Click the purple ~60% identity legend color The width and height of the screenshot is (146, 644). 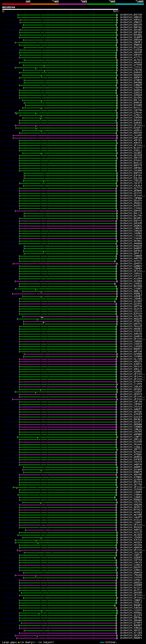point(73,4)
